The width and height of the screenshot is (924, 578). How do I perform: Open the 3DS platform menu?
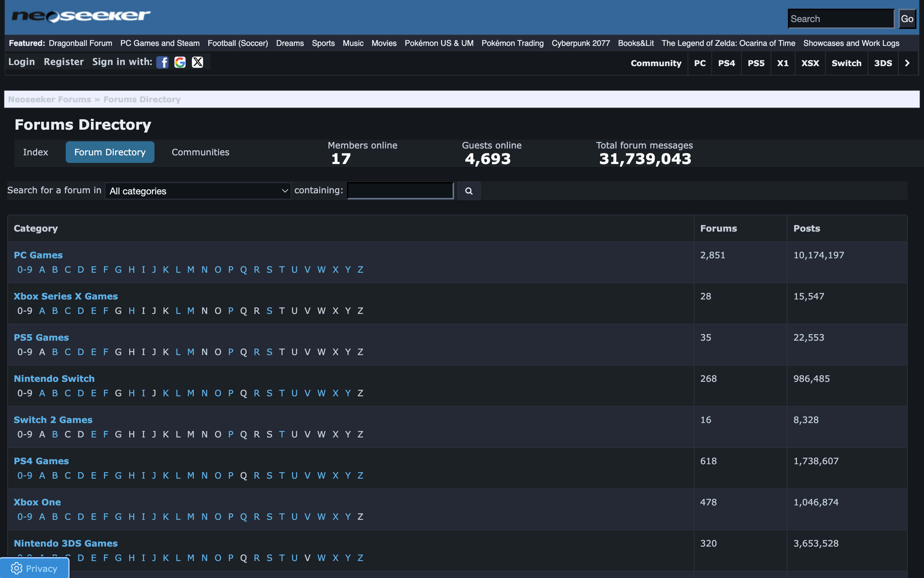(883, 63)
